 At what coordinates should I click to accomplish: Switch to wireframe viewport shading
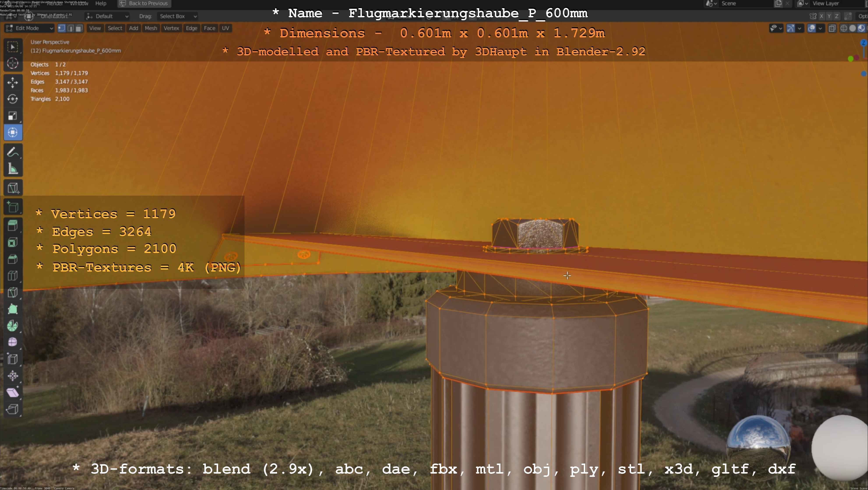point(844,28)
